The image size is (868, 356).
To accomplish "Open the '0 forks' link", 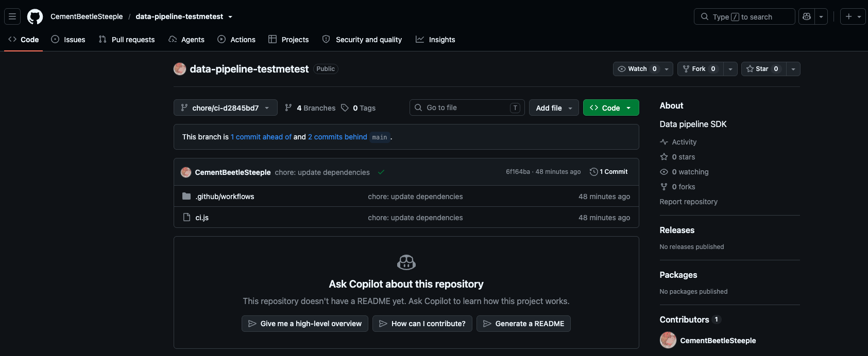I will [678, 187].
